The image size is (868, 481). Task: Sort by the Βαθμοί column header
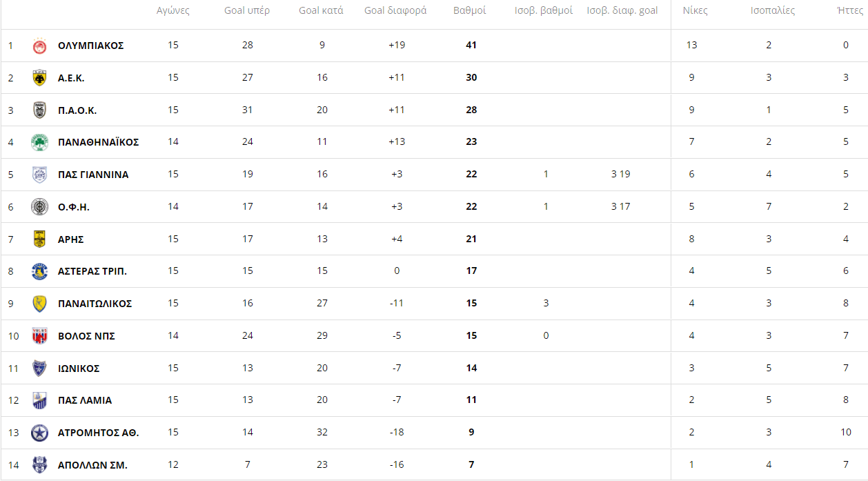coord(470,10)
